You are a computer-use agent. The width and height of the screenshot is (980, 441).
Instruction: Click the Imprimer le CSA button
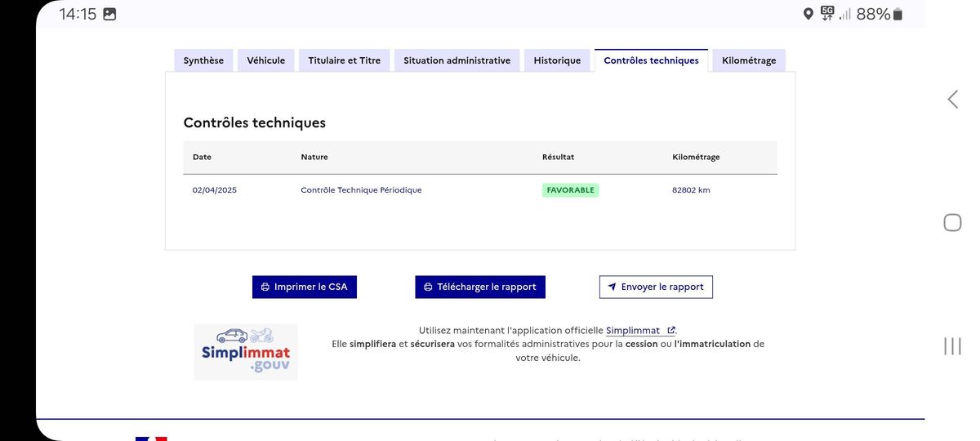(x=305, y=287)
